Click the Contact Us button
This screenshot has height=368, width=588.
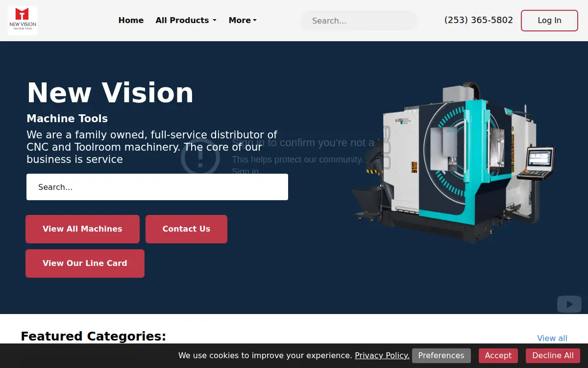(x=186, y=229)
